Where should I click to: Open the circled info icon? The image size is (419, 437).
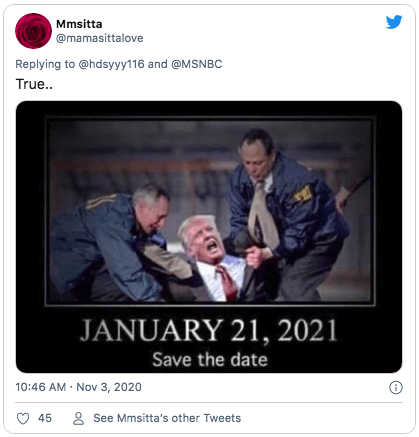click(x=396, y=387)
